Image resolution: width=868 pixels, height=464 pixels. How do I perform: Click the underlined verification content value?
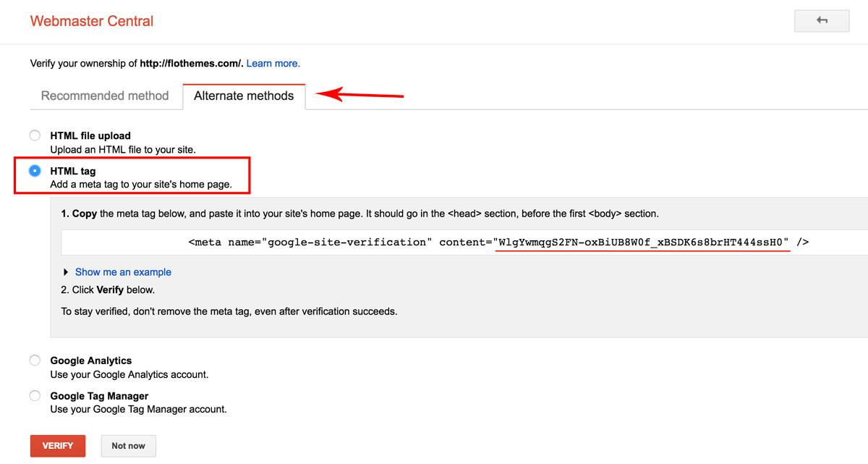coord(642,242)
